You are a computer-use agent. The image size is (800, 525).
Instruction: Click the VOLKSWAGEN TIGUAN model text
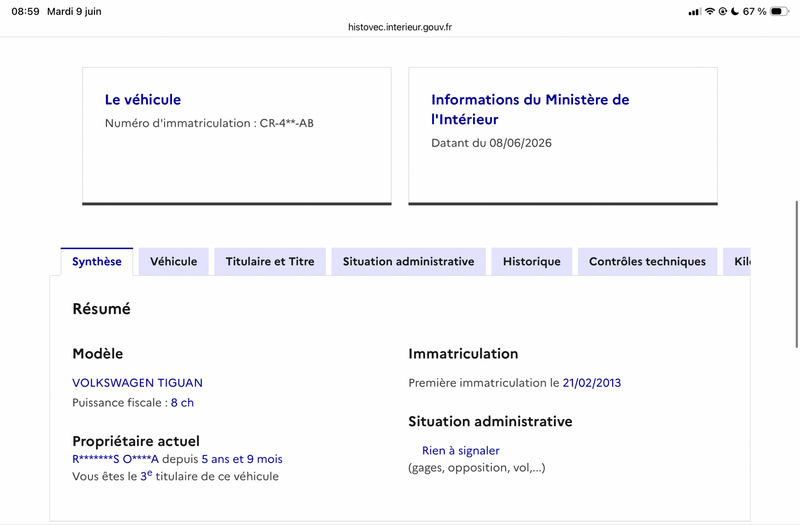[x=137, y=383]
